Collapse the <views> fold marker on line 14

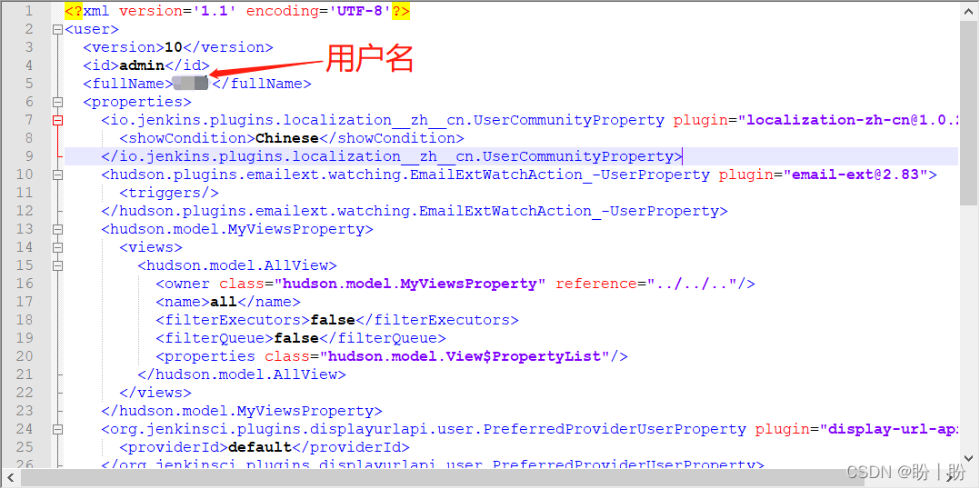tap(58, 247)
